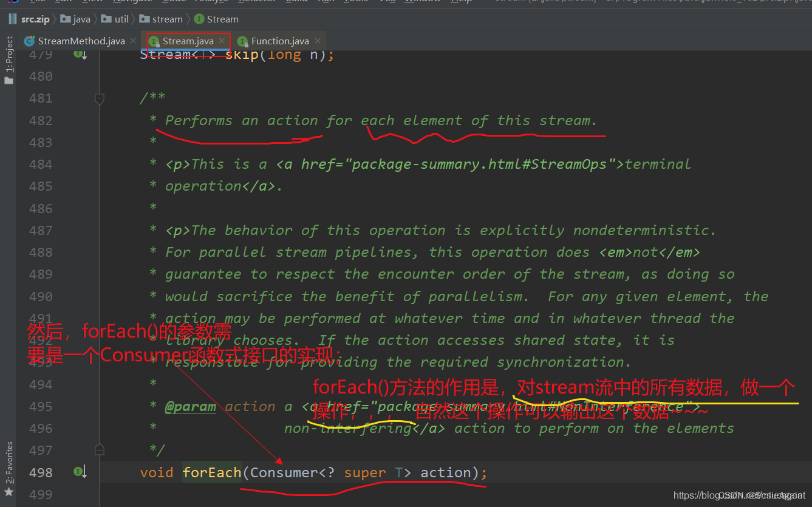Click 'package-summary.html#StreamOps' on line 484
812x507 pixels.
click(480, 164)
